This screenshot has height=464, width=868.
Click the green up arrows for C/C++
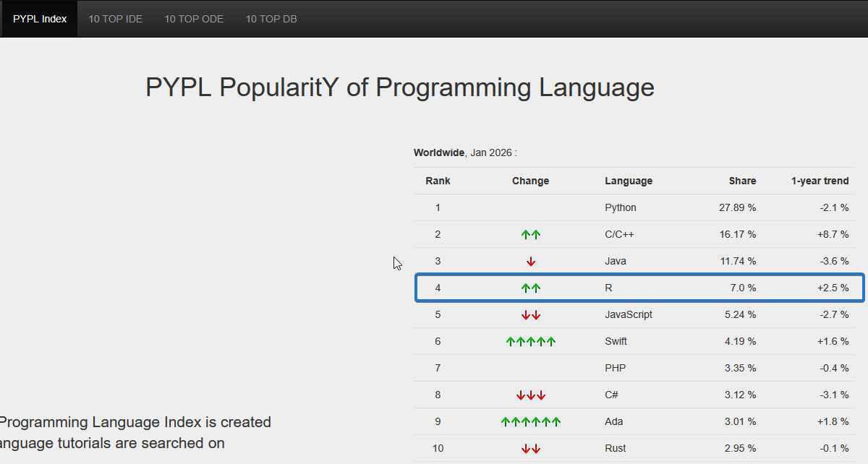click(531, 235)
